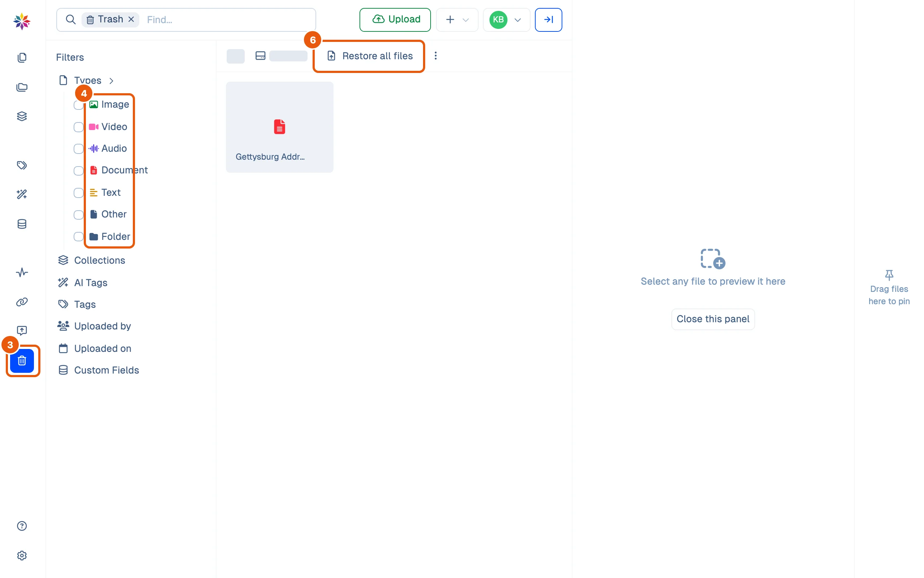
Task: Switch layout with the card view icon
Action: [x=260, y=56]
